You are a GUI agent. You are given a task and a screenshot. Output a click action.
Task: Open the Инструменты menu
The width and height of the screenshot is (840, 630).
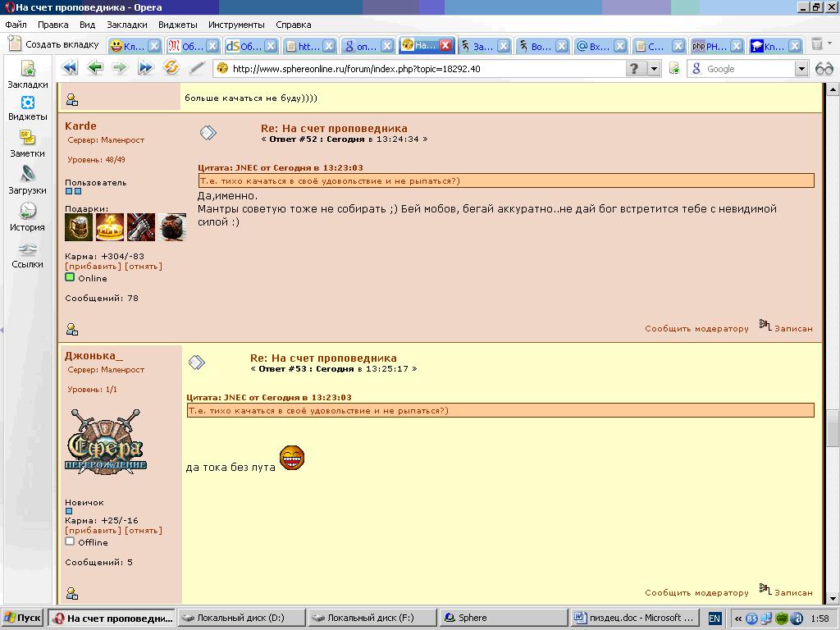tap(236, 25)
